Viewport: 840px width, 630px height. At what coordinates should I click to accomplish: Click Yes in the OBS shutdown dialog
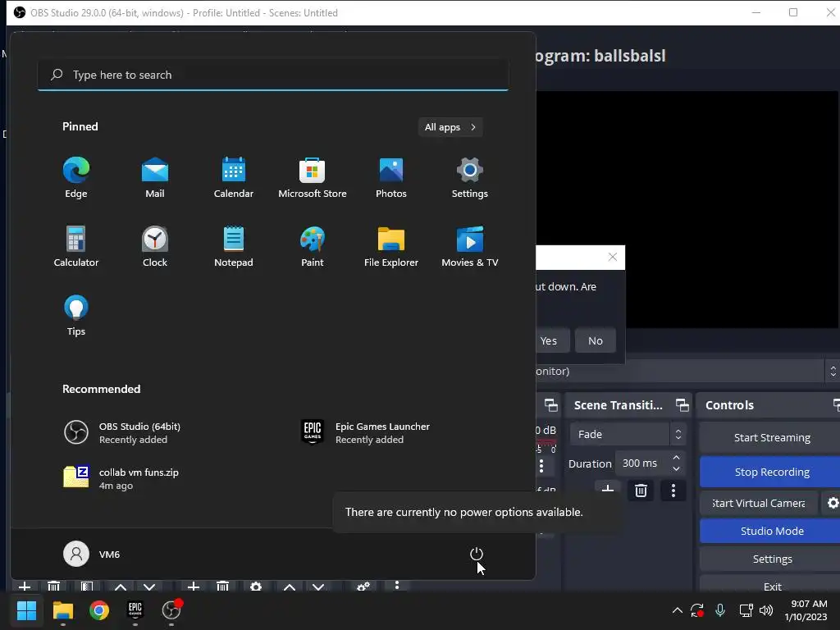pos(552,340)
